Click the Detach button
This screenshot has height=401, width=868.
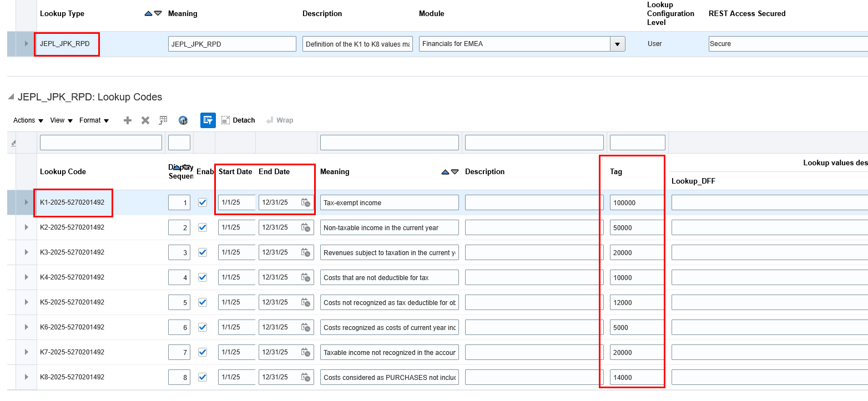pyautogui.click(x=238, y=120)
